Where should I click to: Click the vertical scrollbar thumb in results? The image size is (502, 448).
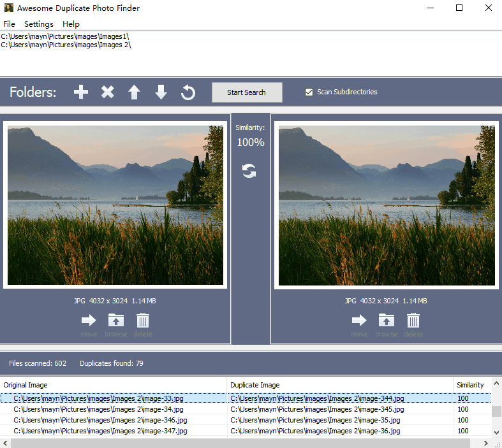tap(496, 411)
